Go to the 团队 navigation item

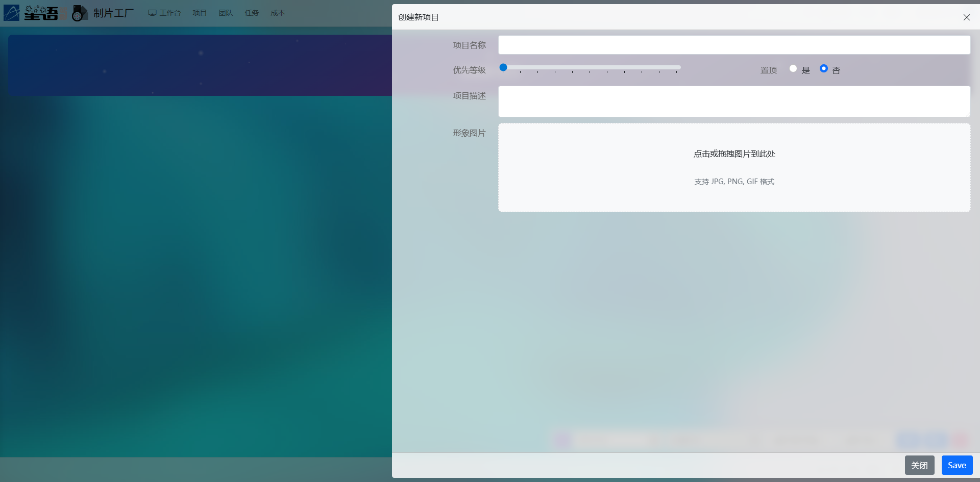pos(226,13)
